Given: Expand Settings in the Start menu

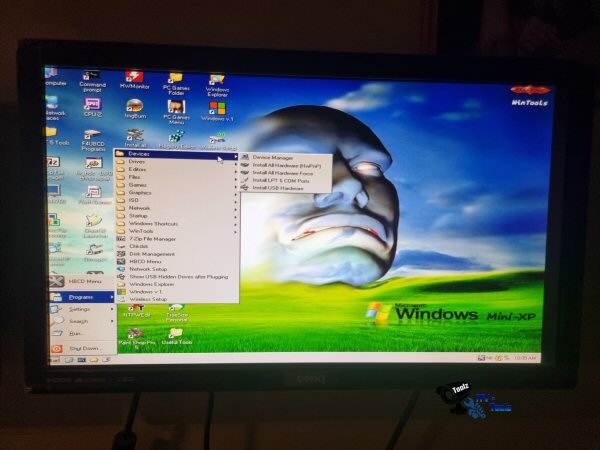Looking at the screenshot, I should click(x=79, y=309).
